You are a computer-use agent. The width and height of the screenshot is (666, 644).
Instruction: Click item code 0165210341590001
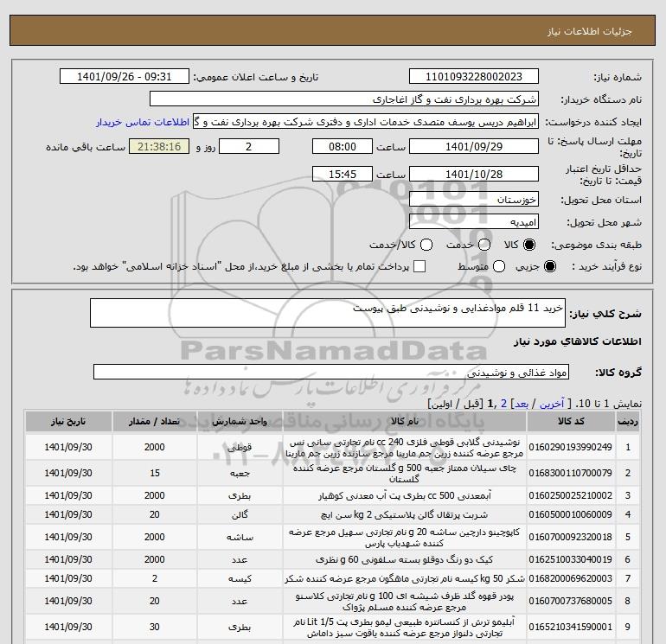point(571,627)
